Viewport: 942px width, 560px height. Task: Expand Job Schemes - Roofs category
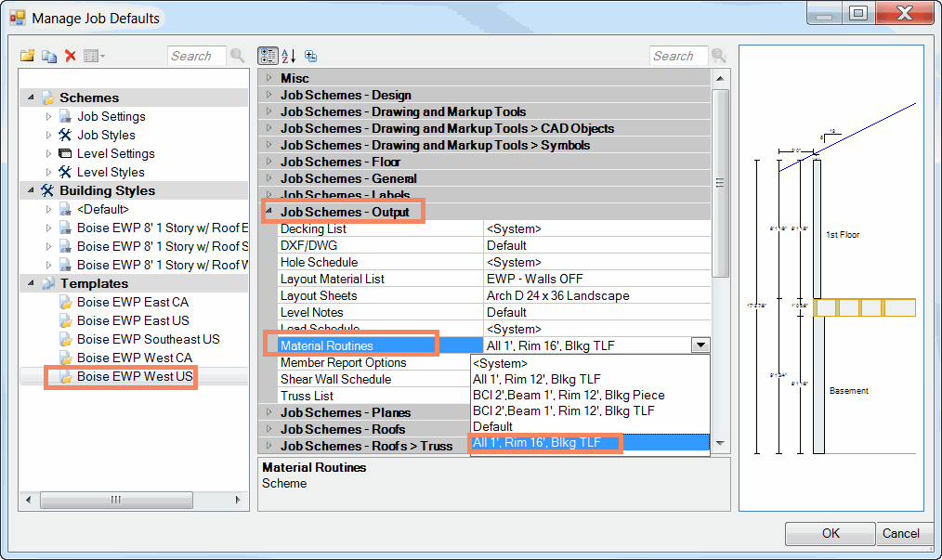(268, 429)
